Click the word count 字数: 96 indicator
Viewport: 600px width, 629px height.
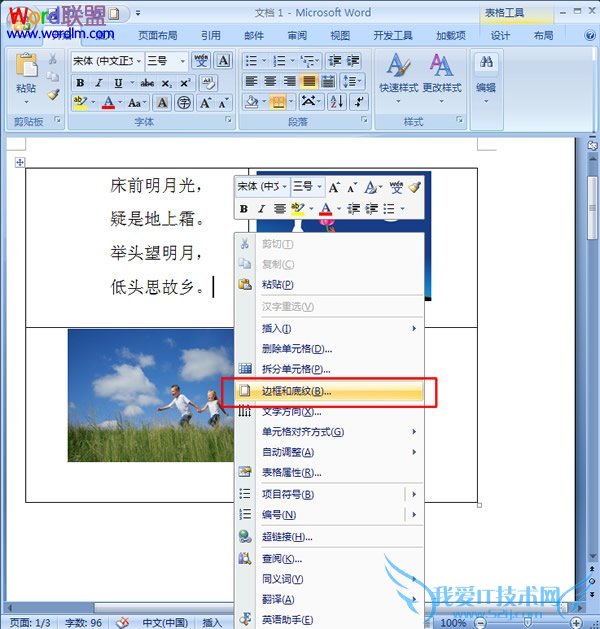coord(83,623)
